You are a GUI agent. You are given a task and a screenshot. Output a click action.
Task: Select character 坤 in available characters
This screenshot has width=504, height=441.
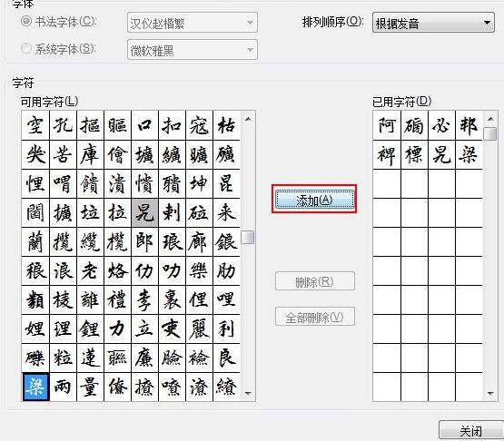(199, 183)
